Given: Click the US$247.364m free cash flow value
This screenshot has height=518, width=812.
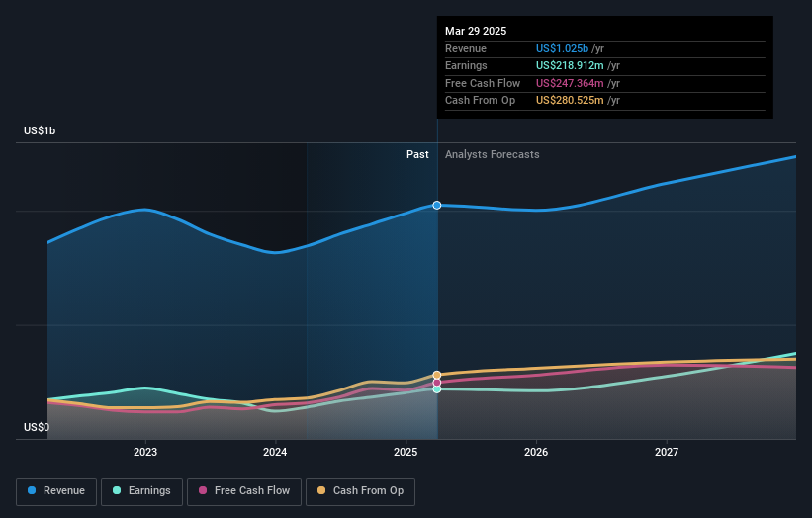Looking at the screenshot, I should pos(570,83).
